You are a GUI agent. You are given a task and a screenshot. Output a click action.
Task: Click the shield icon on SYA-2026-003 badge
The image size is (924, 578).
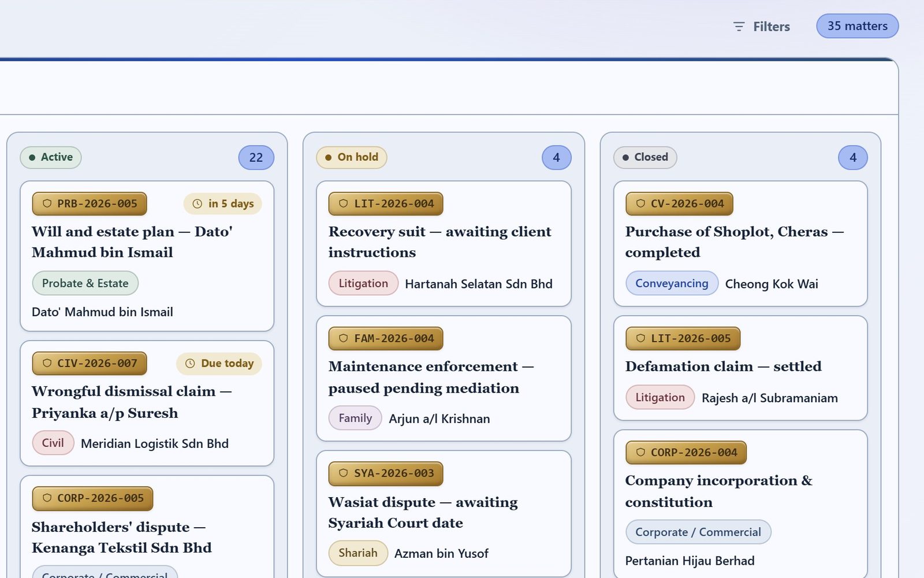tap(344, 473)
